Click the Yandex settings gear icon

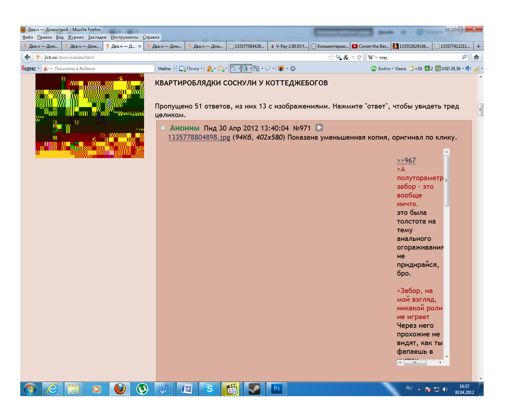click(293, 68)
